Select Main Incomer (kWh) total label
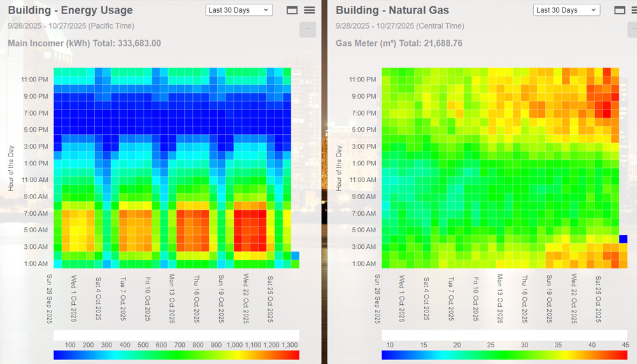 tap(84, 43)
